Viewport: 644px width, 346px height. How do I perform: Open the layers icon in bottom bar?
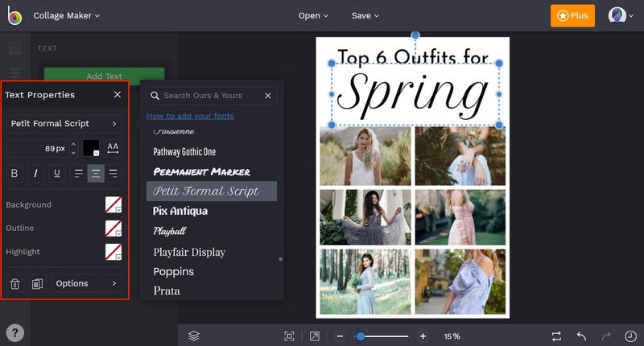194,336
